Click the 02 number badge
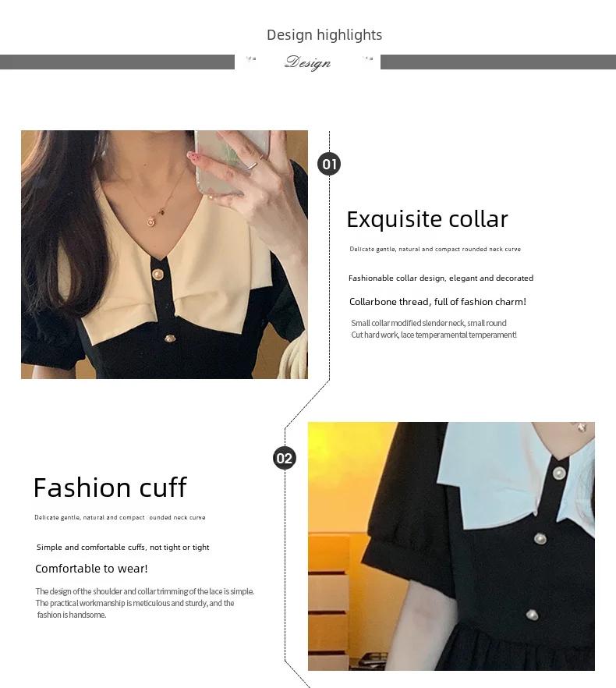The width and height of the screenshot is (616, 688). [285, 458]
